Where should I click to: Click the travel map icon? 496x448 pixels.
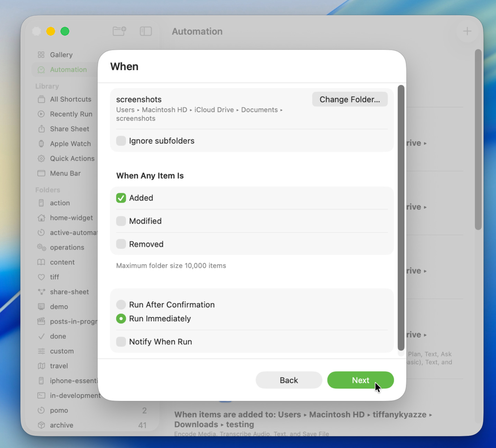coord(41,366)
